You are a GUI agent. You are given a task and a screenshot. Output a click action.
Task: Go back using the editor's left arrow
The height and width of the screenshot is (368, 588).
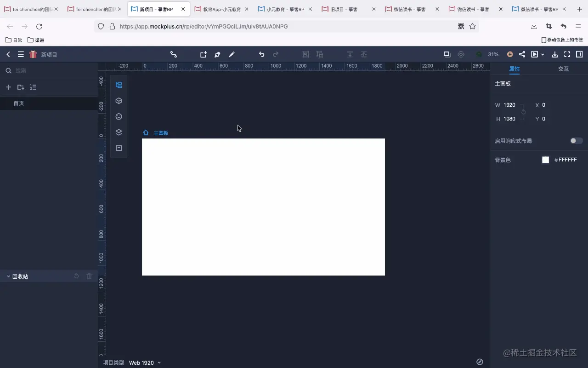8,54
